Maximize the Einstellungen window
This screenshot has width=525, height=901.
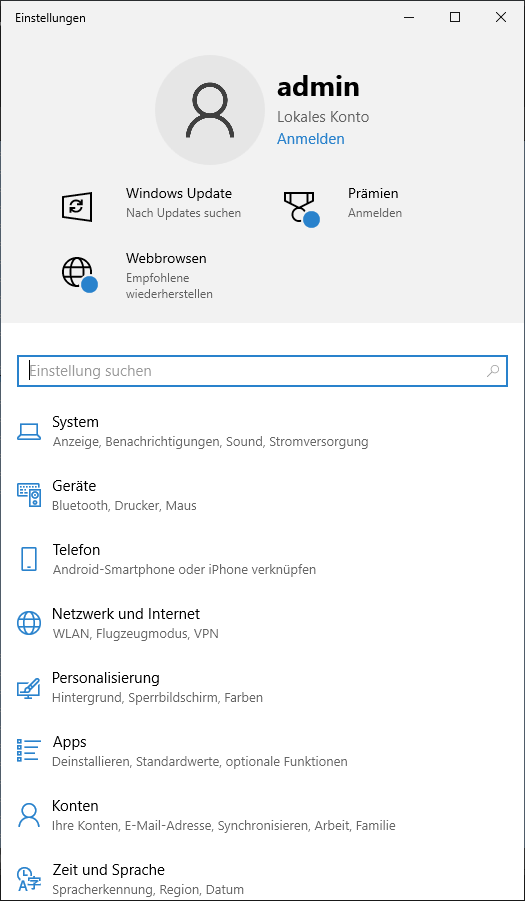click(454, 18)
